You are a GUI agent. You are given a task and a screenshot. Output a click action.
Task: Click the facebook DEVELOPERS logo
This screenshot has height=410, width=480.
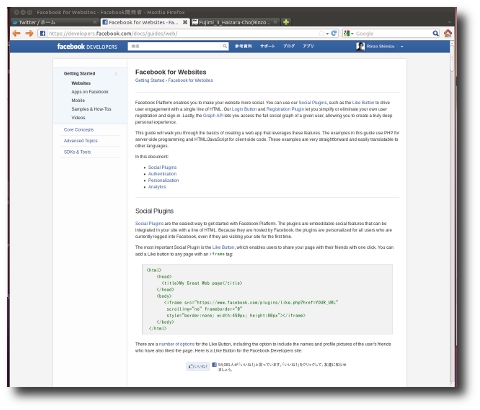[x=87, y=46]
